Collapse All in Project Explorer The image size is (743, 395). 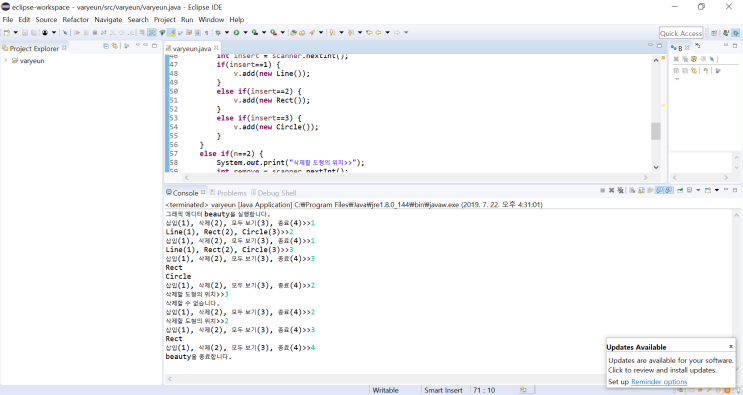[x=106, y=46]
